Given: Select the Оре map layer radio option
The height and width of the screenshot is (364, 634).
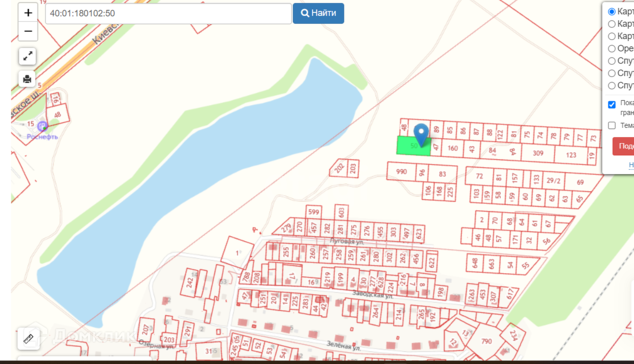Looking at the screenshot, I should click(612, 48).
